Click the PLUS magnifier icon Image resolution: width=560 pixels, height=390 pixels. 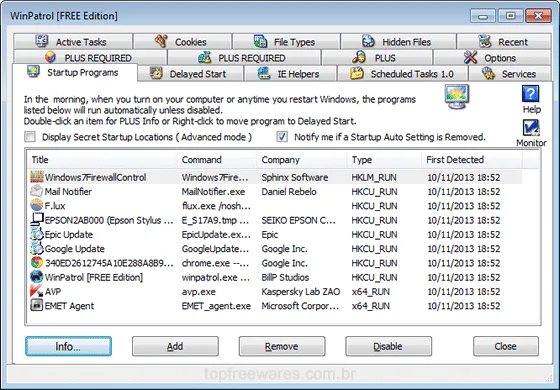pos(359,57)
